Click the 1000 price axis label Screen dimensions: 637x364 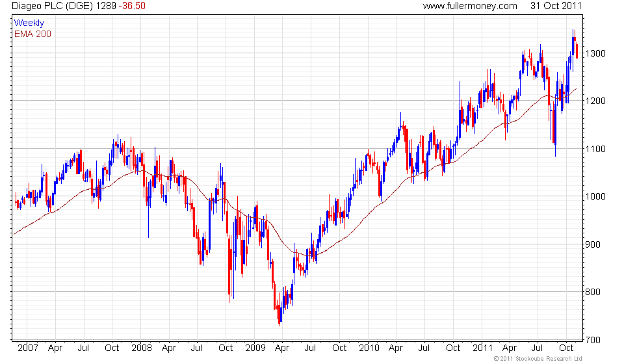[595, 196]
